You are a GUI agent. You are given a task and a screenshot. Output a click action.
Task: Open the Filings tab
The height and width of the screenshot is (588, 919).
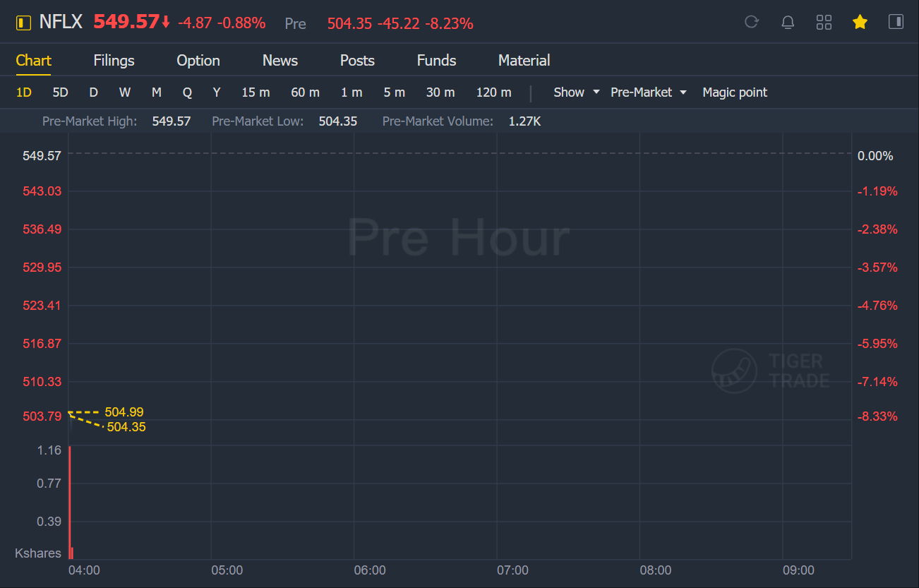(114, 61)
